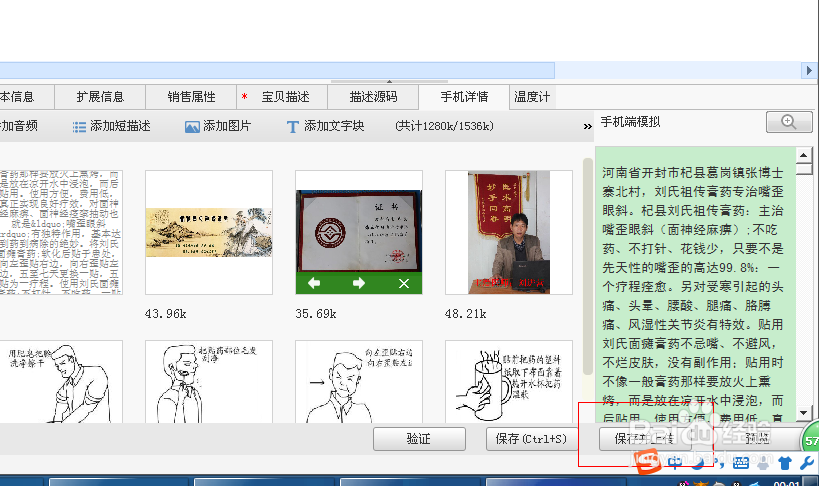Click the 48.21k size label
The image size is (819, 486).
tap(465, 314)
